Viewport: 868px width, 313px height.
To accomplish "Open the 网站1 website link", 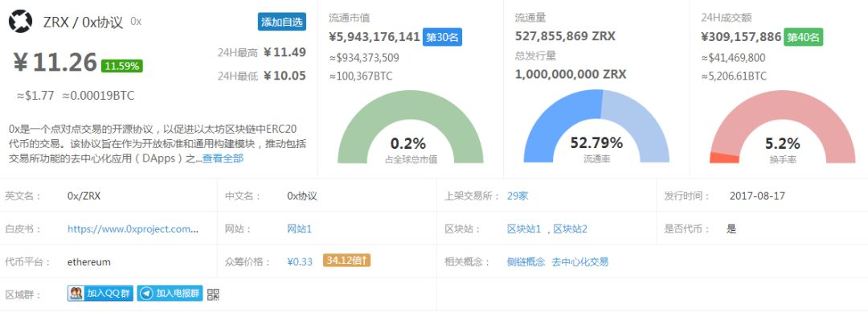I will tap(300, 229).
